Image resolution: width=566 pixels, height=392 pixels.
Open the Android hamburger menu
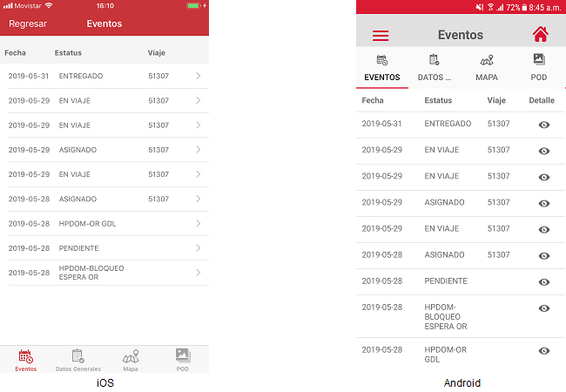pyautogui.click(x=381, y=36)
